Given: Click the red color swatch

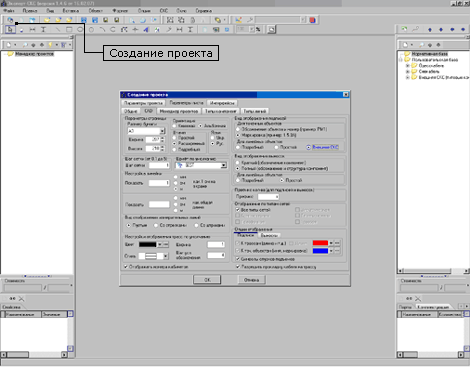Looking at the screenshot, I should coord(320,243).
